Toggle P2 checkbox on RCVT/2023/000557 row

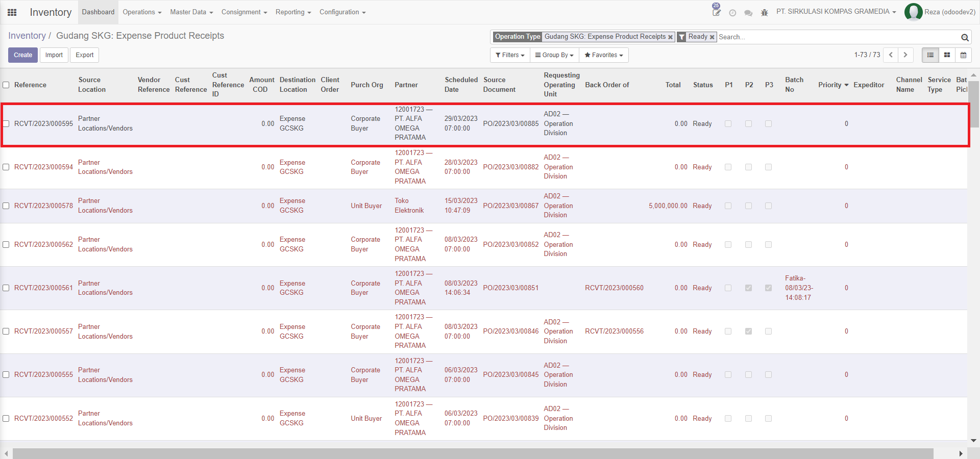[x=749, y=331]
